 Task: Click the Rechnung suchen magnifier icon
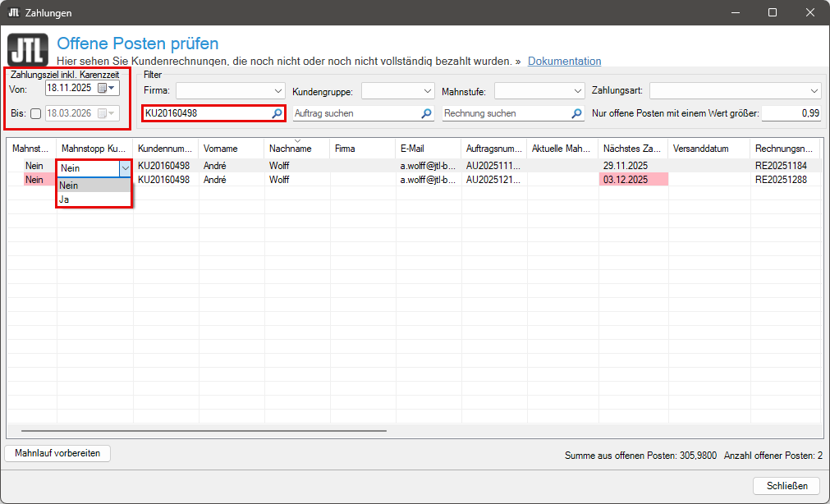pyautogui.click(x=576, y=113)
